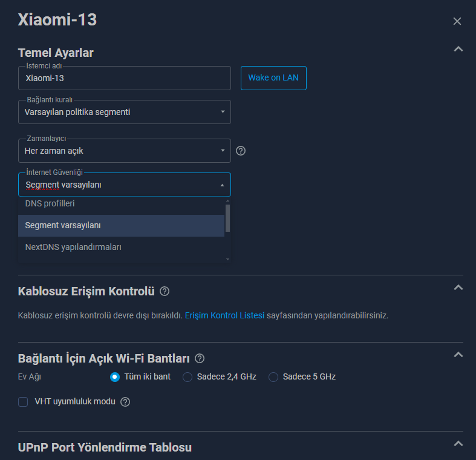Choose the Sadece 5 GHz radio option
476x460 pixels.
click(x=273, y=377)
